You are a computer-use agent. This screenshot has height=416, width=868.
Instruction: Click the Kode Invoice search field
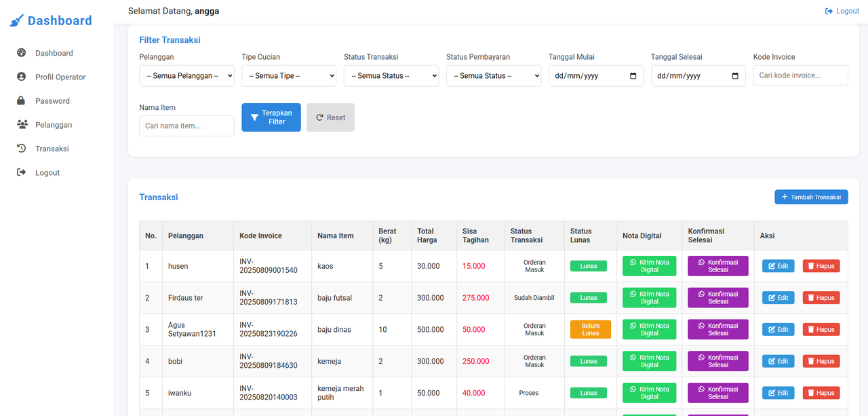(x=800, y=75)
